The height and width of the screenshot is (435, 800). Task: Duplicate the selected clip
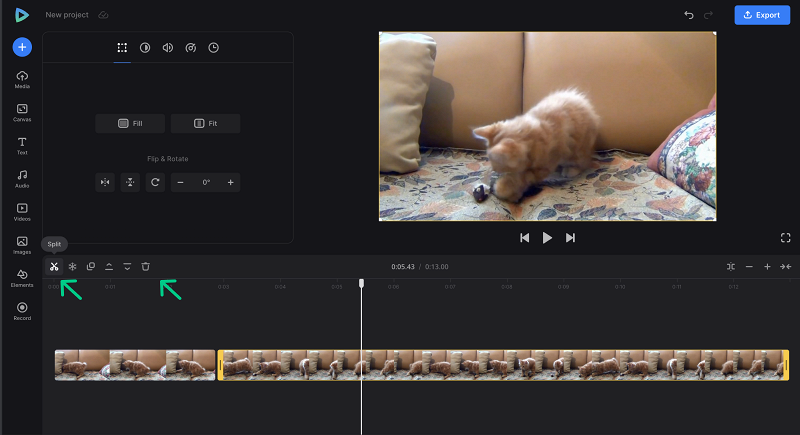tap(91, 267)
